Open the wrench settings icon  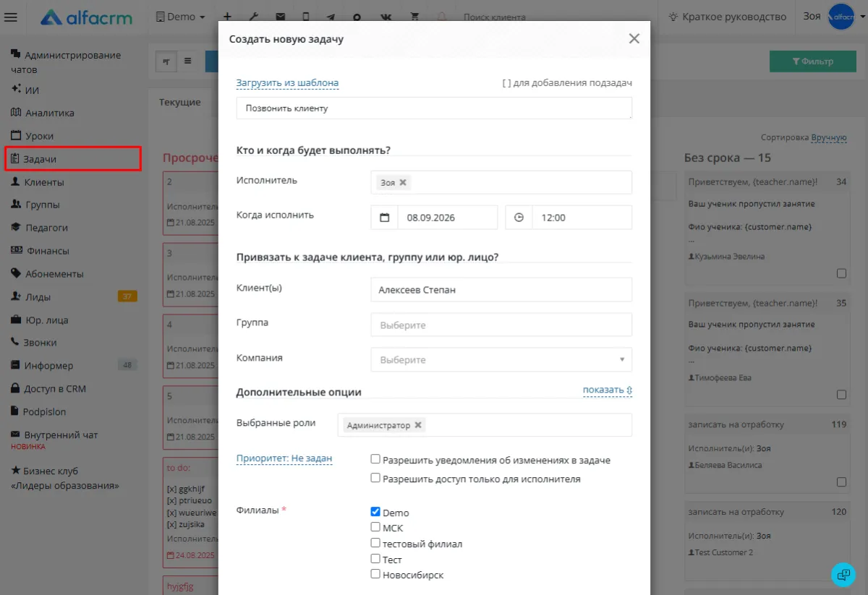254,17
